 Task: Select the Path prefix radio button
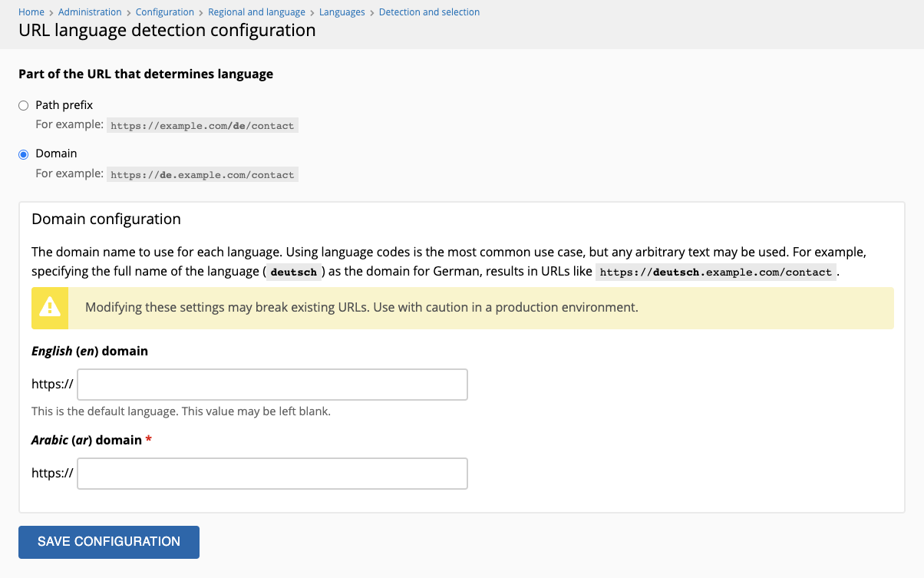tap(23, 105)
